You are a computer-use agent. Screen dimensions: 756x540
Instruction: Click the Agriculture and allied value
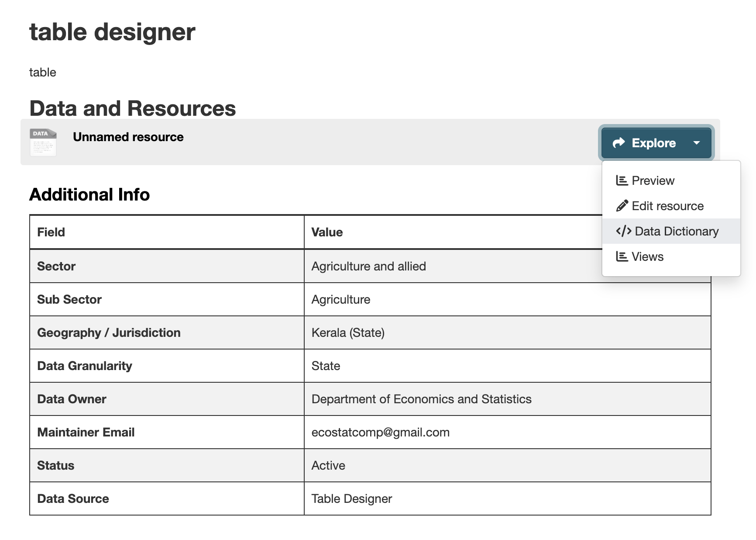pos(368,266)
